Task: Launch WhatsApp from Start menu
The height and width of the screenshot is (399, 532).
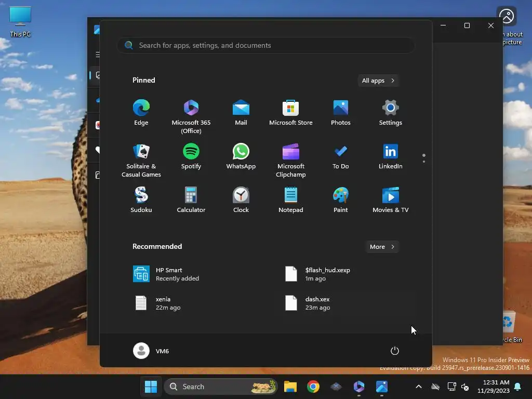Action: coord(241,156)
